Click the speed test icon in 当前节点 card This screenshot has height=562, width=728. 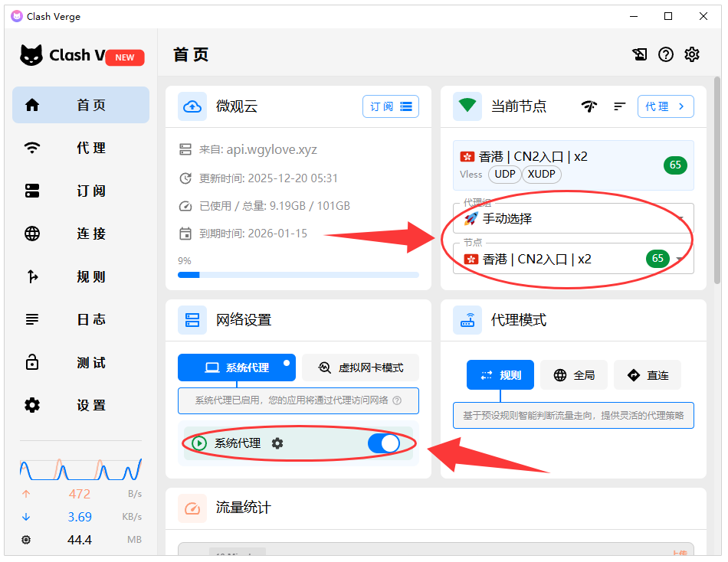(589, 106)
